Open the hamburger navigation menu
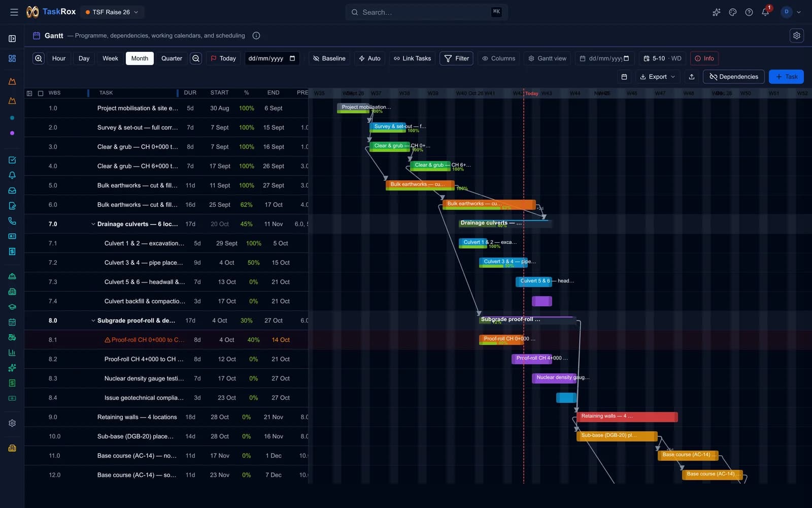 click(x=14, y=12)
